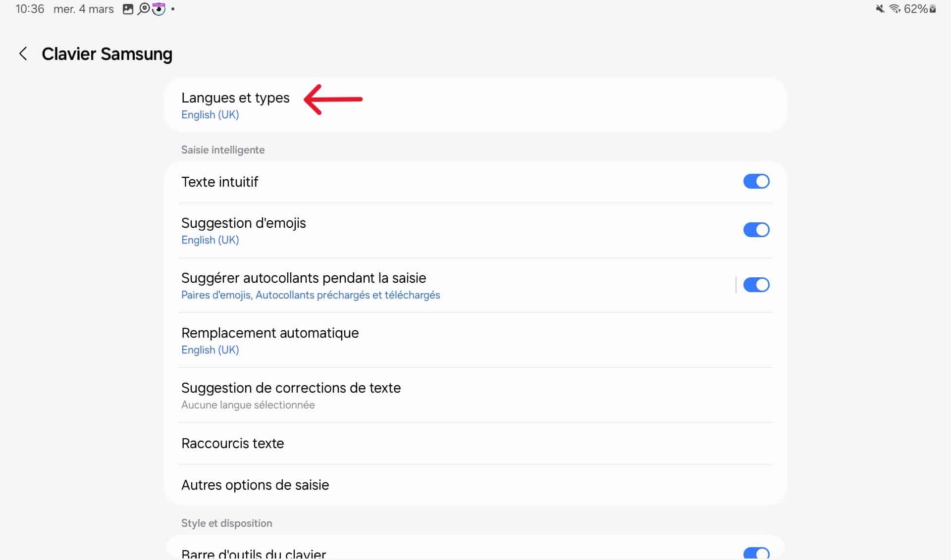Toggle the Barre d'outils du clavier switch

756,553
